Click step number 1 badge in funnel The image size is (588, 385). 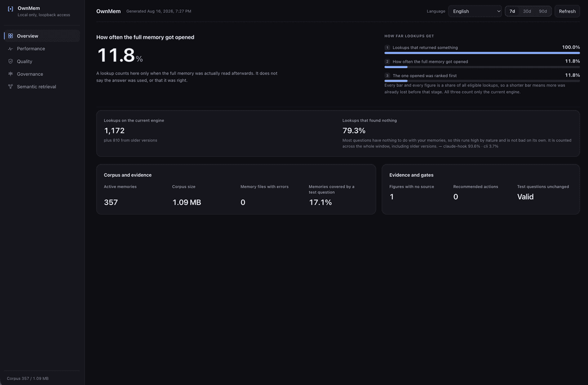point(388,48)
